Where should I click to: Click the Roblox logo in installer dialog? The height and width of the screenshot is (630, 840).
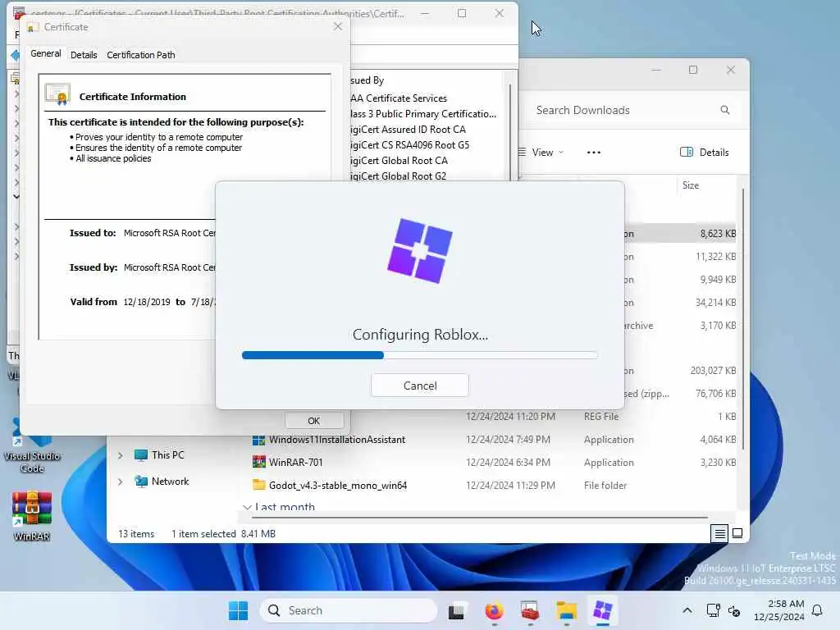(419, 250)
